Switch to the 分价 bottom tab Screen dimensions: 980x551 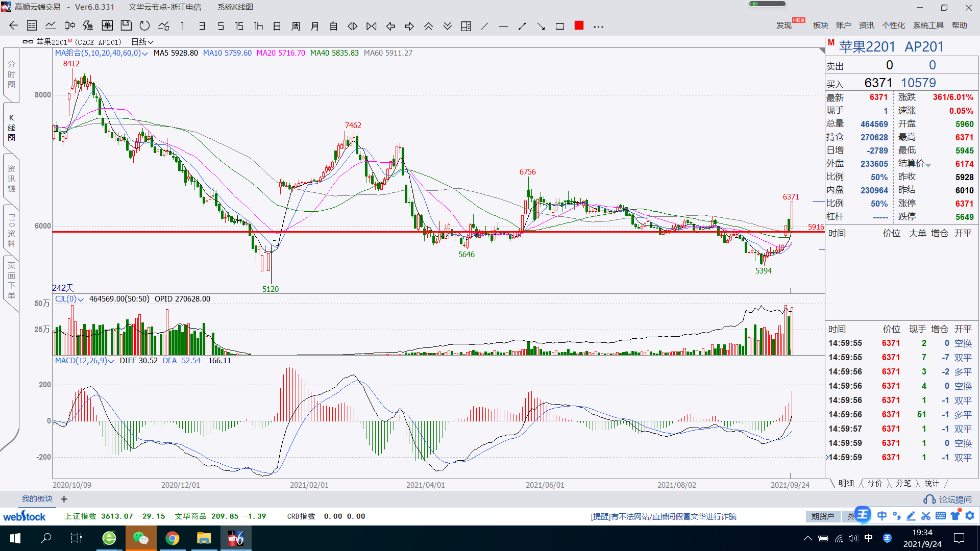tap(874, 483)
